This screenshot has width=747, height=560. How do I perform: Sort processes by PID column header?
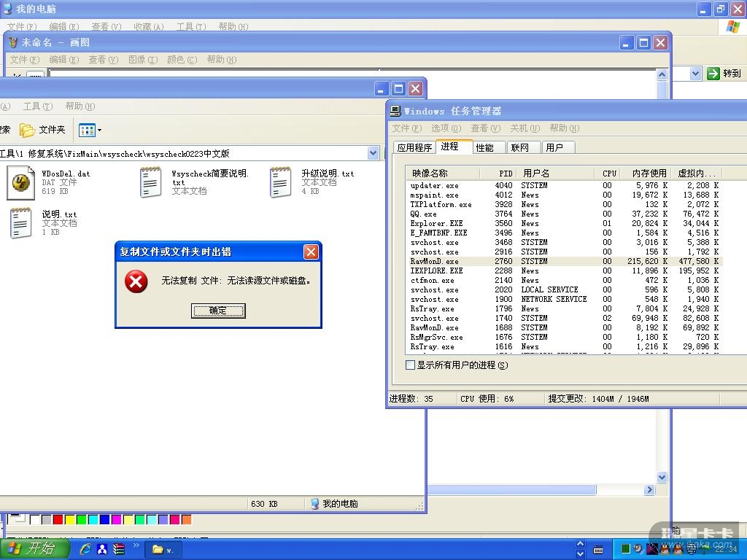(x=499, y=174)
